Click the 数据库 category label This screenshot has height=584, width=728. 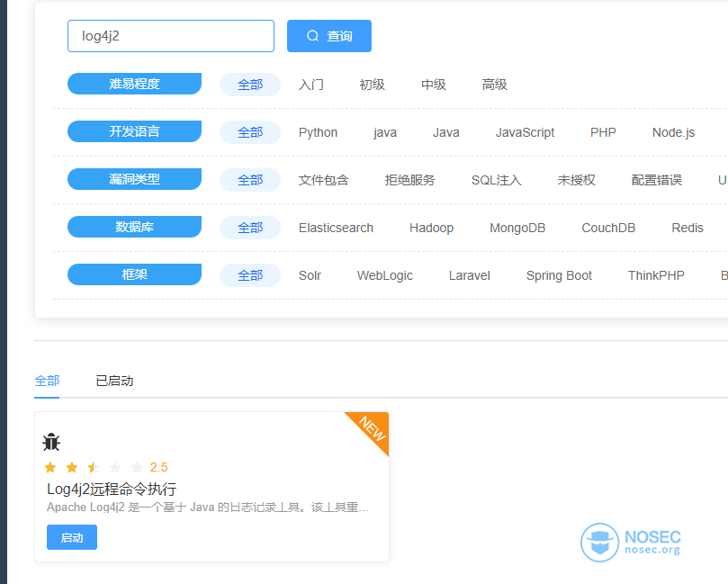pos(135,227)
